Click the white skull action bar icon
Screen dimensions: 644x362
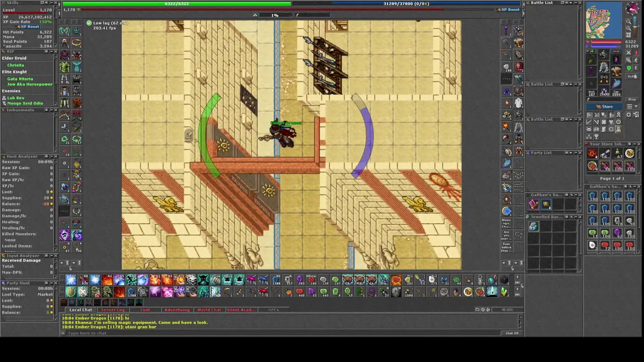coord(191,280)
